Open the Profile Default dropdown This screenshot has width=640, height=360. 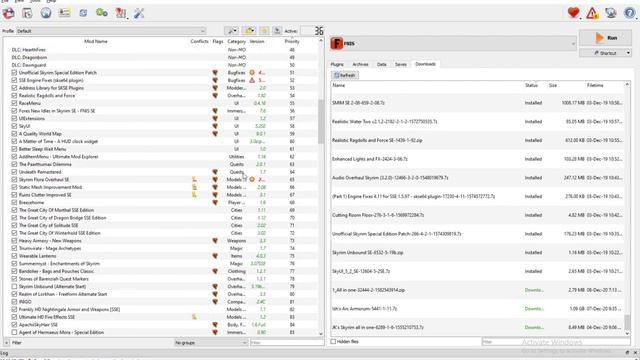(111, 31)
